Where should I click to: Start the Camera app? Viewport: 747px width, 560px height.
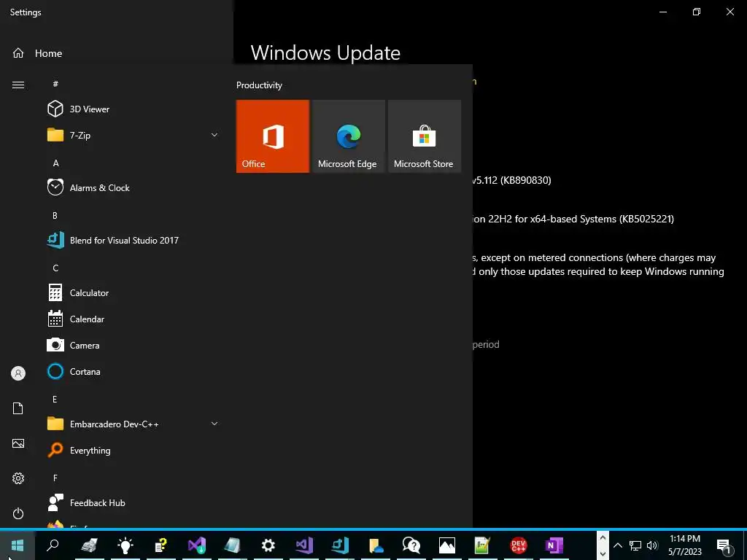pyautogui.click(x=133, y=345)
